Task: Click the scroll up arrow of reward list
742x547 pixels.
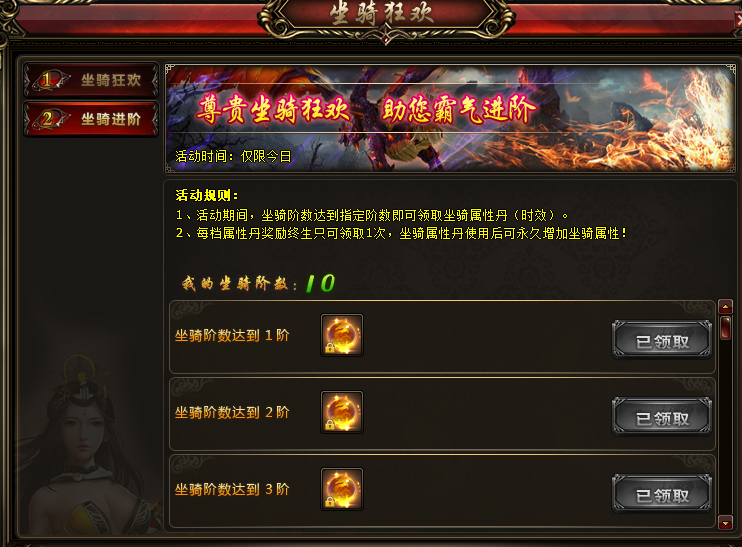Action: [725, 307]
